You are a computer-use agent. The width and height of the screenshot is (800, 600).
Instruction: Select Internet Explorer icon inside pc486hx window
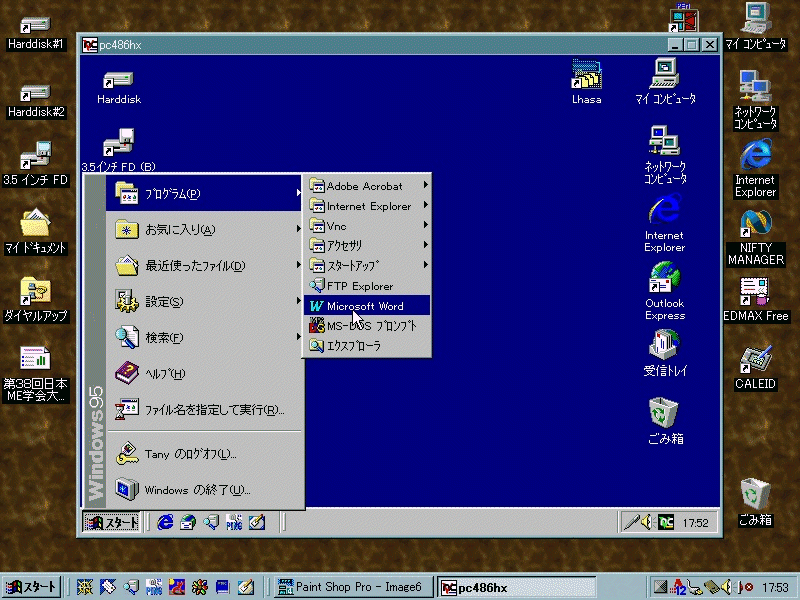(x=664, y=223)
